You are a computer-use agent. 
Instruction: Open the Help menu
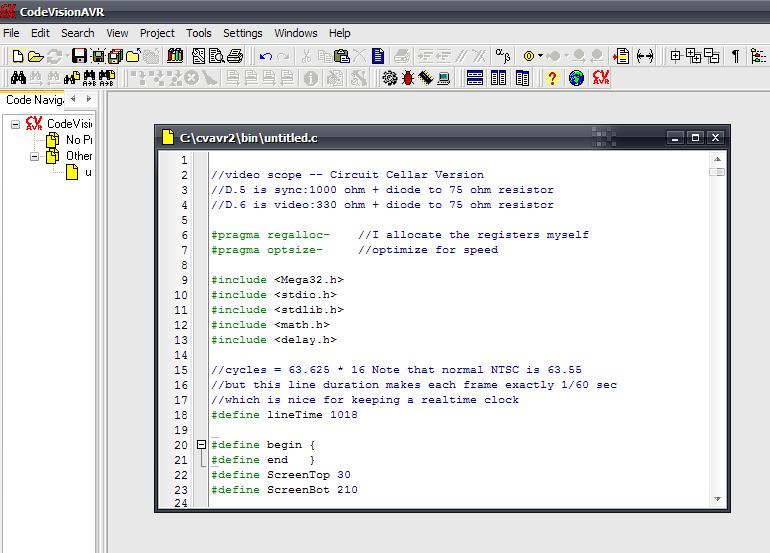[x=339, y=33]
